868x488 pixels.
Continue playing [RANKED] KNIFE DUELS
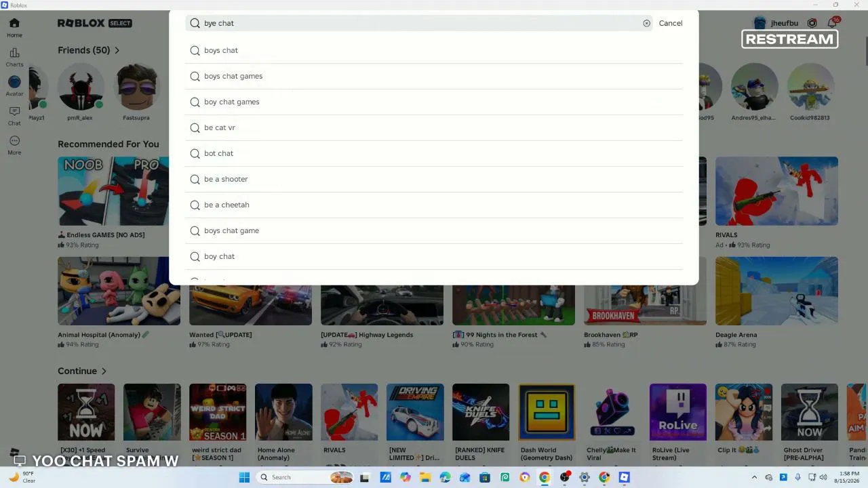[481, 412]
